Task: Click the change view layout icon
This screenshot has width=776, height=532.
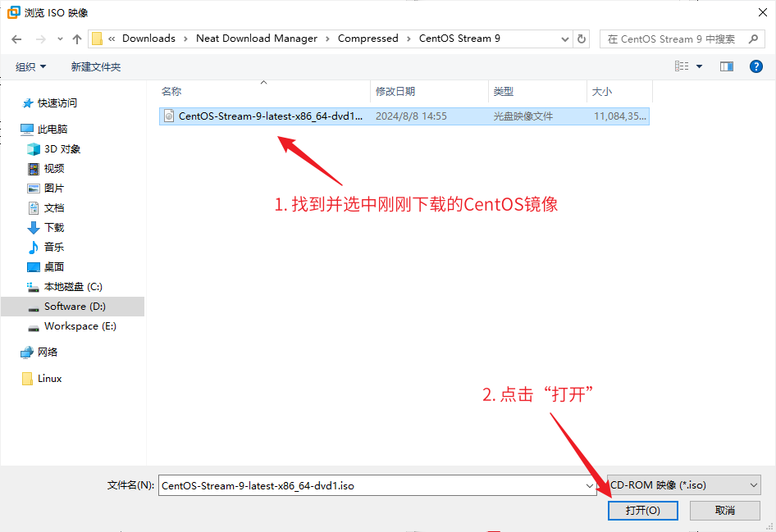Action: point(682,66)
